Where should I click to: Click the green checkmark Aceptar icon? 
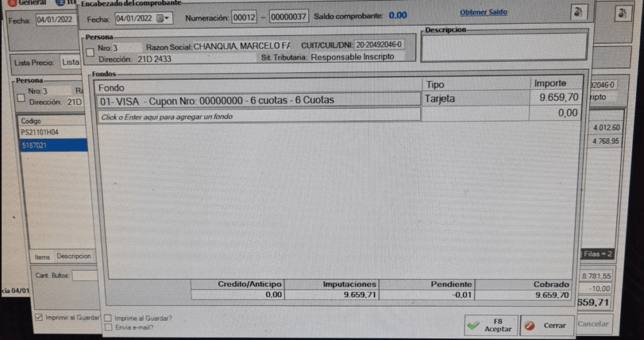pyautogui.click(x=474, y=326)
